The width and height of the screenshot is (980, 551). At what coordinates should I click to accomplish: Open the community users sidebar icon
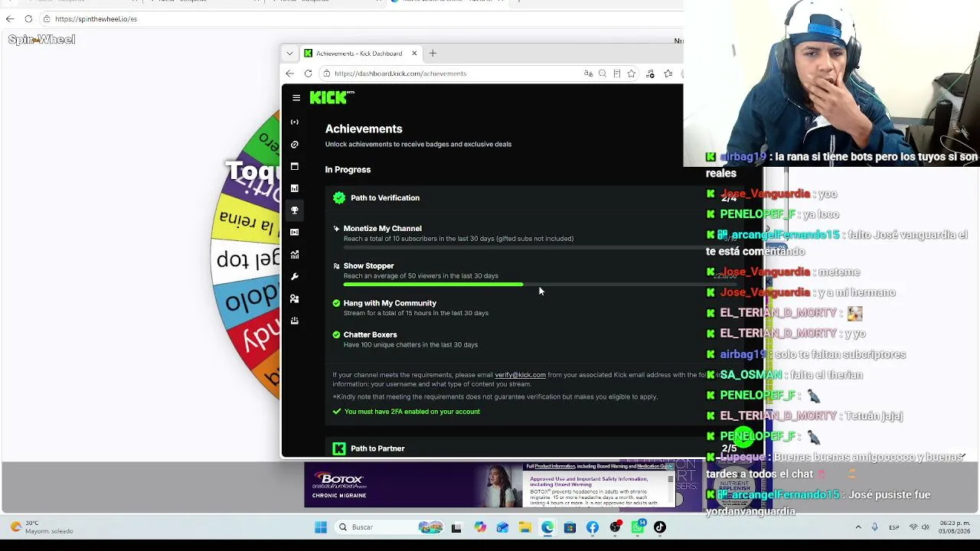tap(295, 298)
